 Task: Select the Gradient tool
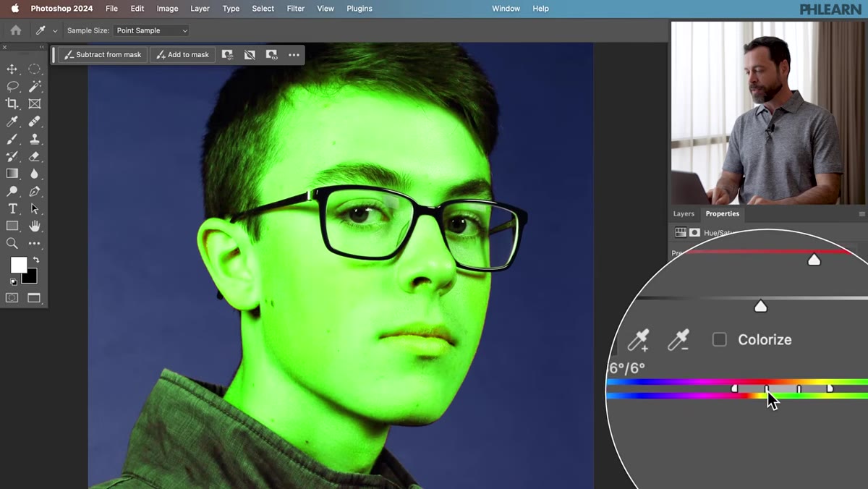[12, 174]
